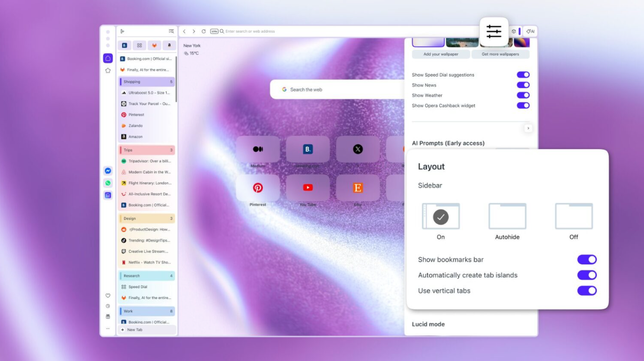644x361 pixels.
Task: Open History clock icon in sidebar
Action: pos(108,306)
